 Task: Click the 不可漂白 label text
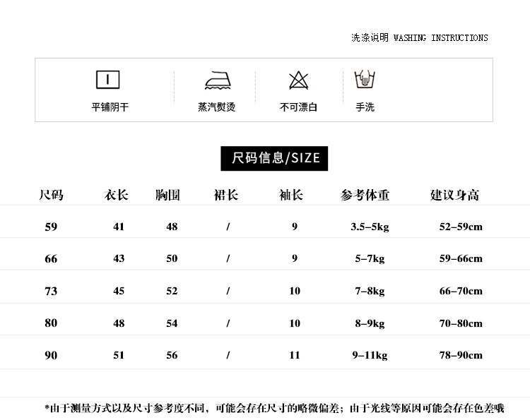298,107
